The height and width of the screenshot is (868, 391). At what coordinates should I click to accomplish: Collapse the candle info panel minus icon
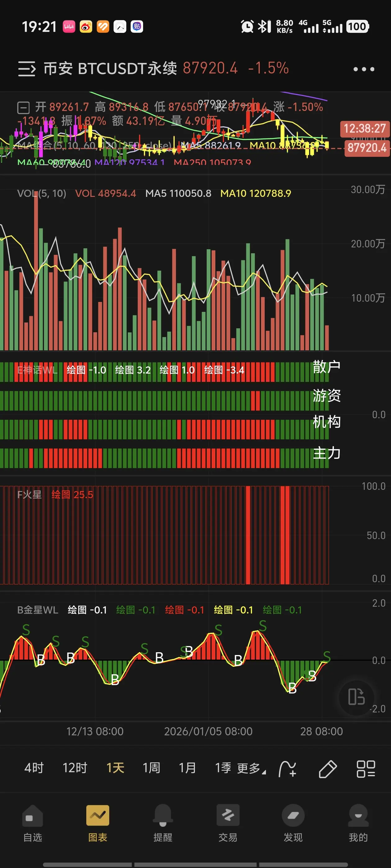tap(23, 108)
